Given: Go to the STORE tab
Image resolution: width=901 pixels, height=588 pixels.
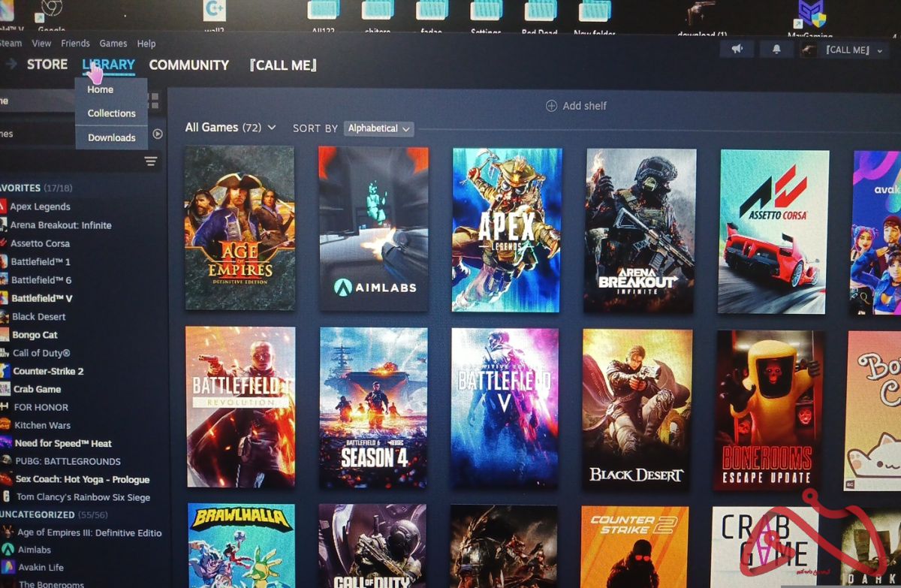Looking at the screenshot, I should pos(47,65).
